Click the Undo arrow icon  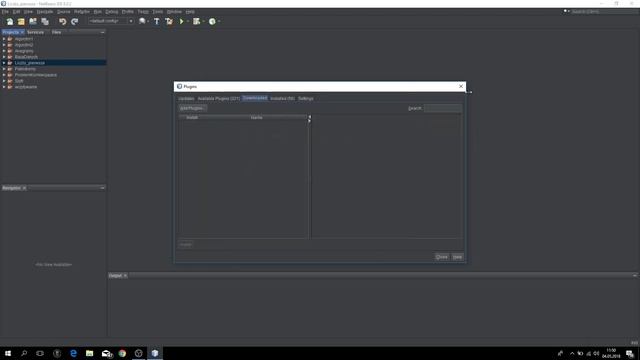click(62, 21)
